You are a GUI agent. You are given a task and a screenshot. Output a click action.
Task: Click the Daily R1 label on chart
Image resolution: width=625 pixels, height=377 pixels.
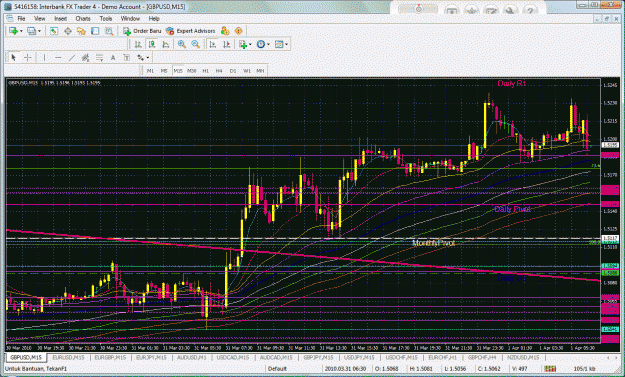pyautogui.click(x=511, y=84)
